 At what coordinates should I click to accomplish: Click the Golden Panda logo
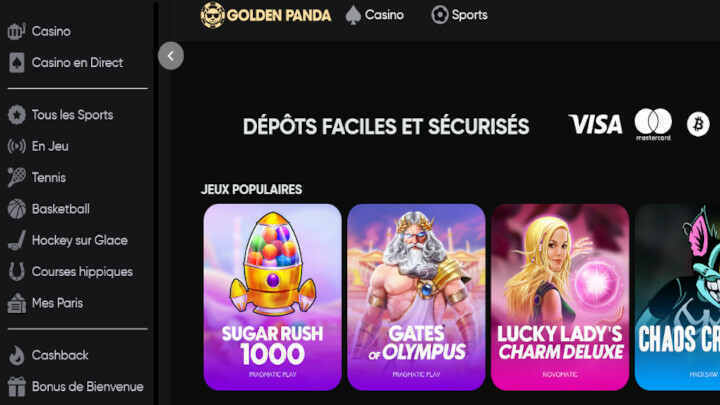[x=265, y=15]
